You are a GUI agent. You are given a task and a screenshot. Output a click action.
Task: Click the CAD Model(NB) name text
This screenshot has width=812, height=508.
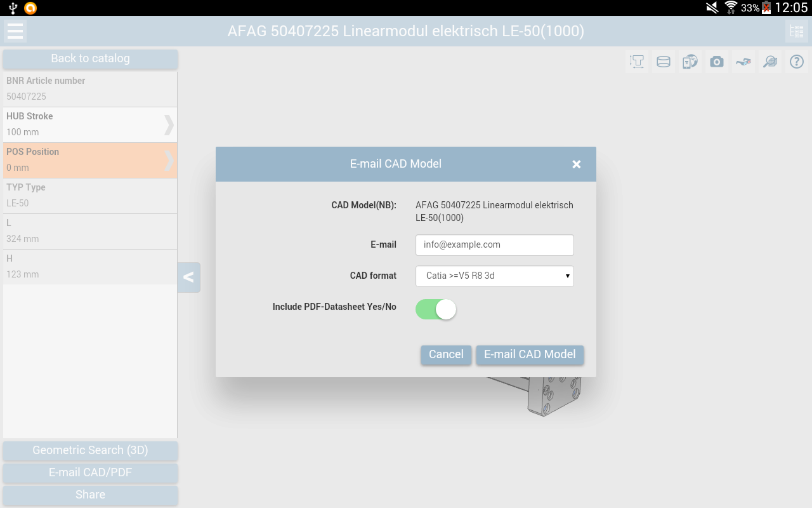tap(494, 211)
